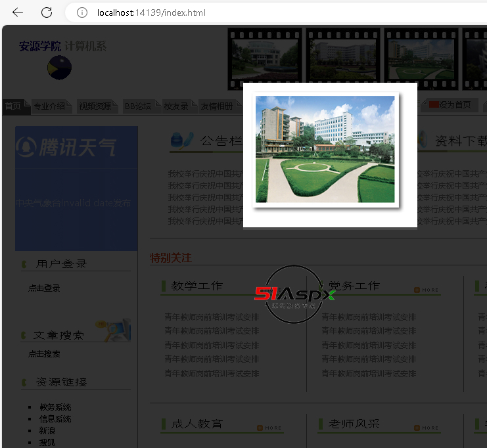Open MORE link beside 党务工作
This screenshot has width=487, height=448.
[x=426, y=290]
